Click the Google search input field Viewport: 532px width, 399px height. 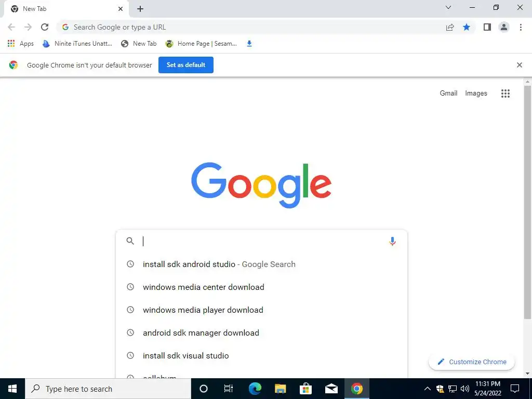tap(261, 241)
